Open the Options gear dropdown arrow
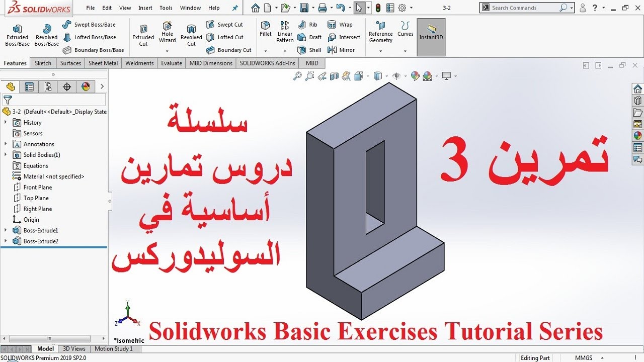Screen dimensions: 644x362 [412, 8]
